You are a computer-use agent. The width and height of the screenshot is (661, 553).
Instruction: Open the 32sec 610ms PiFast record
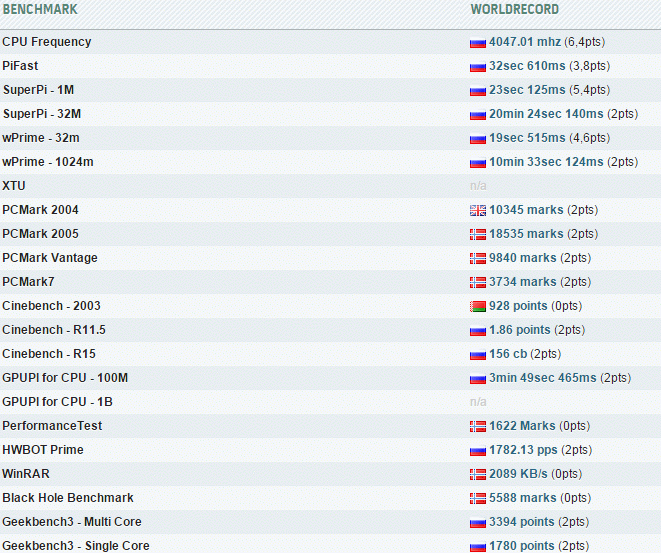pyautogui.click(x=527, y=66)
